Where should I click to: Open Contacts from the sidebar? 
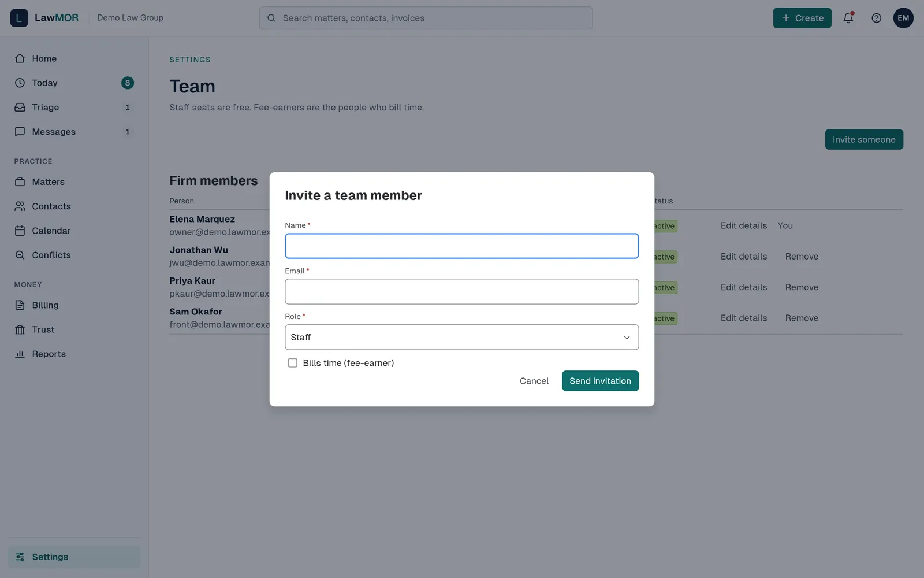pyautogui.click(x=74, y=206)
